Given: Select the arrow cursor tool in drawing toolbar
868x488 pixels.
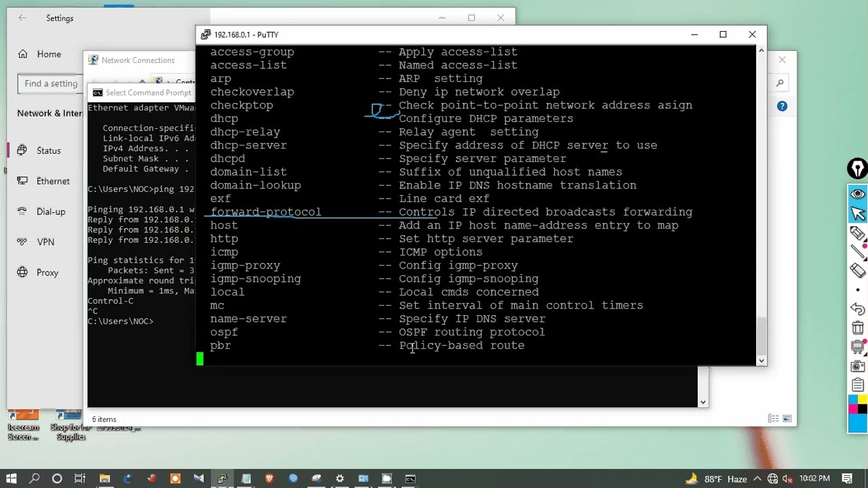Looking at the screenshot, I should (x=858, y=213).
